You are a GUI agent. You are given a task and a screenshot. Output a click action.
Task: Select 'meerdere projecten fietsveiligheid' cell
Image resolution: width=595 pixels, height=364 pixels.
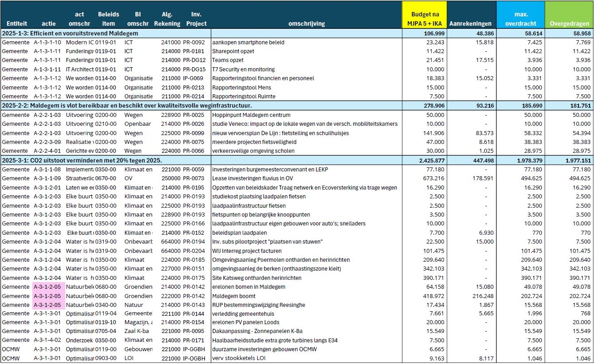click(x=254, y=142)
